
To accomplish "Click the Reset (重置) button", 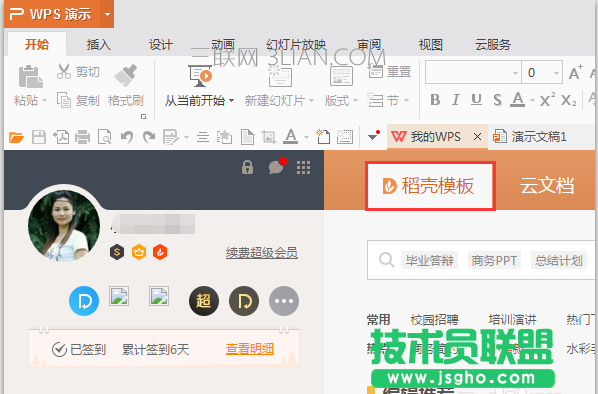I will [390, 71].
